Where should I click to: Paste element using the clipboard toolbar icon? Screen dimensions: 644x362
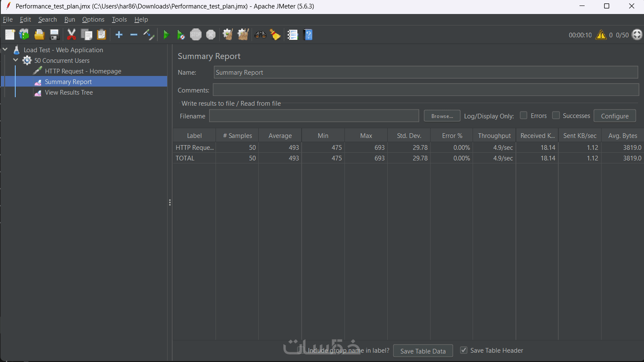[101, 35]
